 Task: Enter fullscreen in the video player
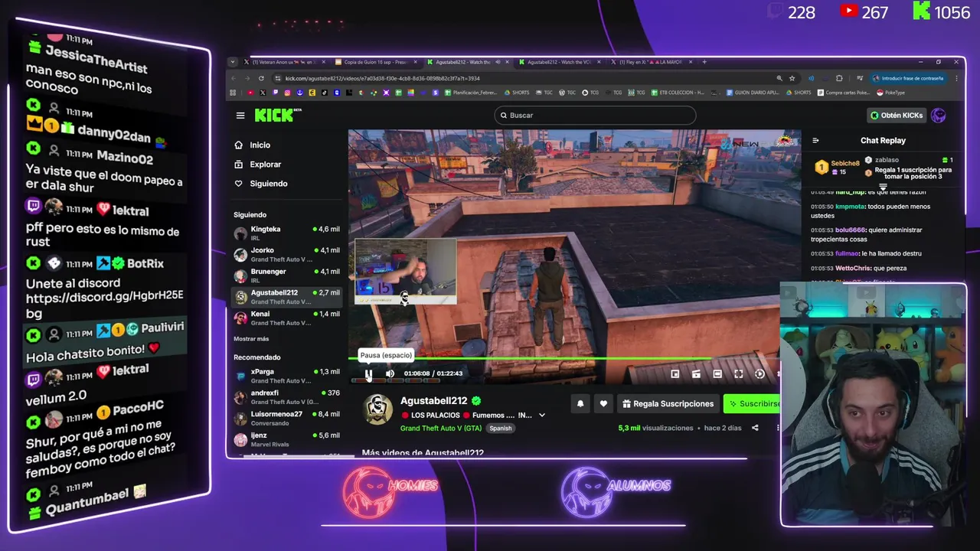pyautogui.click(x=738, y=373)
